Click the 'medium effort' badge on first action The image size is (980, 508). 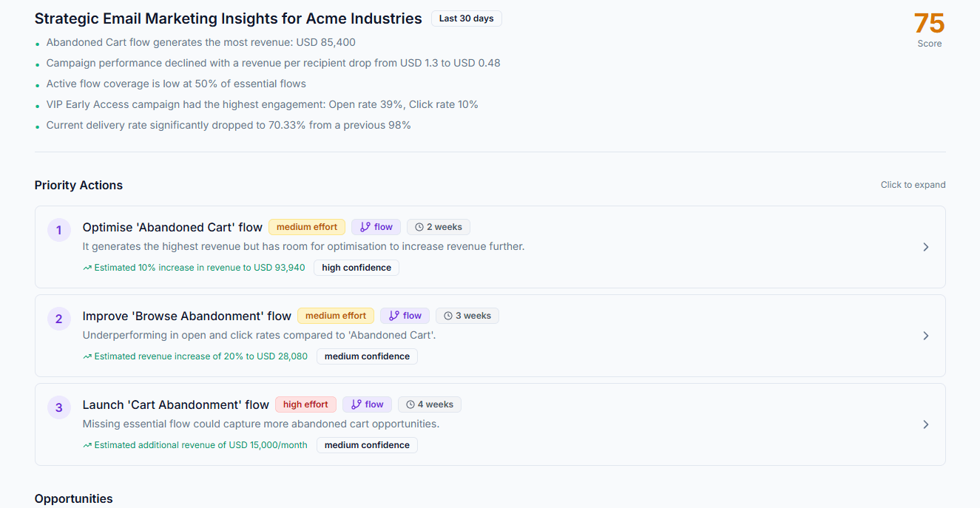tap(307, 226)
